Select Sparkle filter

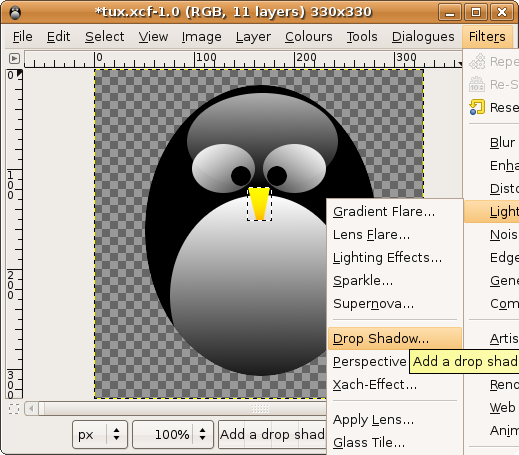(x=395, y=281)
